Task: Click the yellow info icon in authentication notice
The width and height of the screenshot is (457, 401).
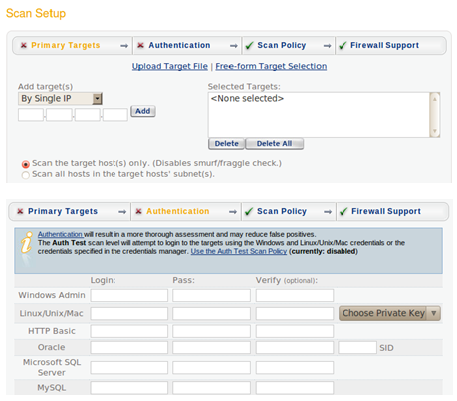Action: coord(27,242)
